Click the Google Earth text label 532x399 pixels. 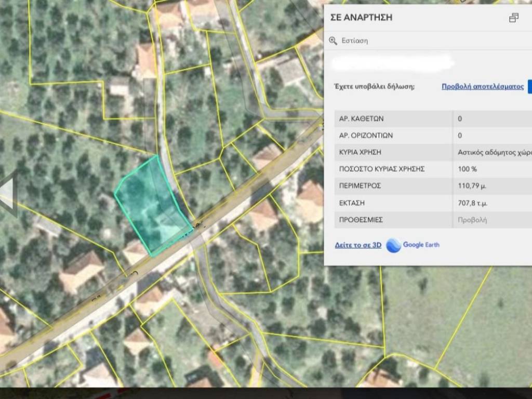click(x=421, y=245)
